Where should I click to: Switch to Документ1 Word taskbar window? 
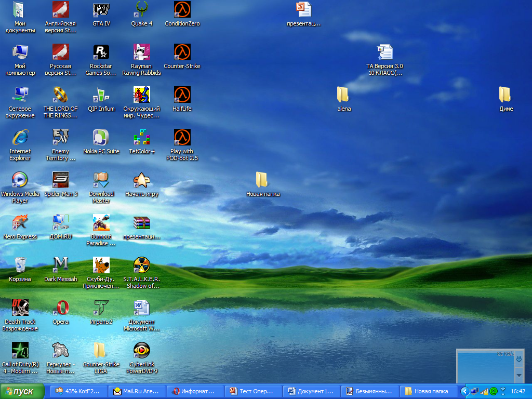312,392
